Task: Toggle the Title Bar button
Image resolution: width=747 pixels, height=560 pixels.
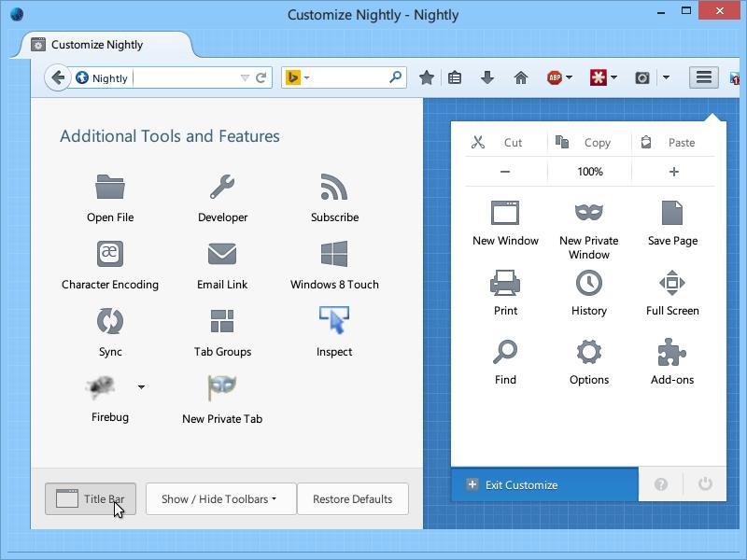Action: (x=91, y=498)
